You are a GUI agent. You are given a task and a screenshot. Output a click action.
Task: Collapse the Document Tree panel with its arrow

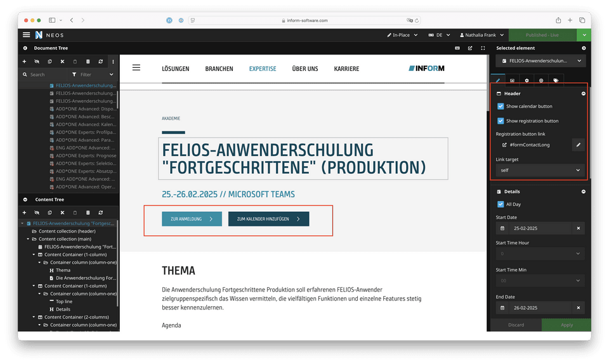[25, 48]
